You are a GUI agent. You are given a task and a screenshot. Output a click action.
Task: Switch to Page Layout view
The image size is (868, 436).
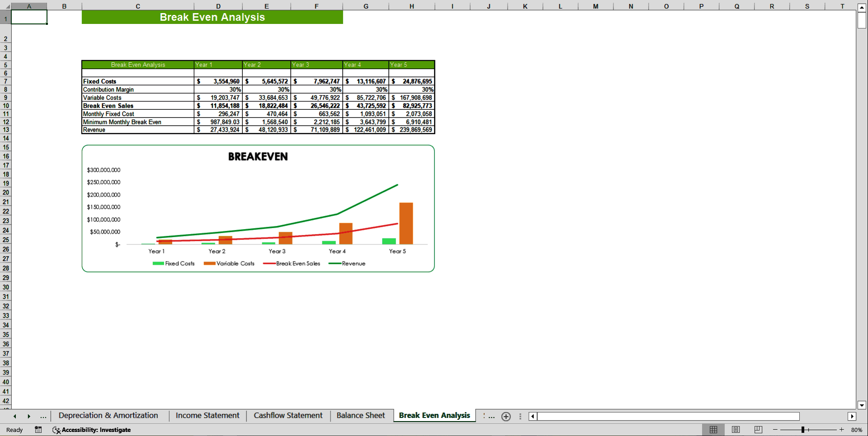(x=736, y=430)
